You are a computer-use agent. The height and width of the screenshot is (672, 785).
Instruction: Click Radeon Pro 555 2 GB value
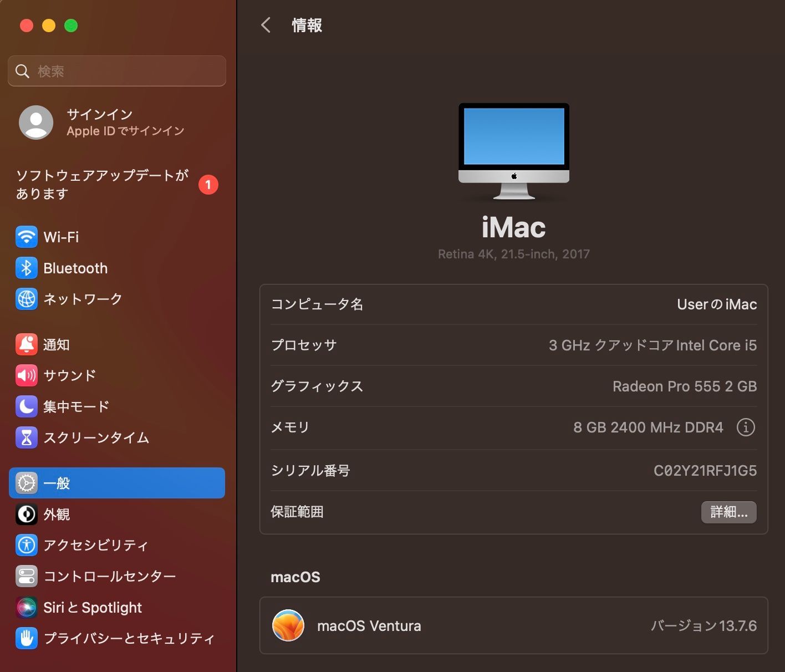pyautogui.click(x=685, y=386)
